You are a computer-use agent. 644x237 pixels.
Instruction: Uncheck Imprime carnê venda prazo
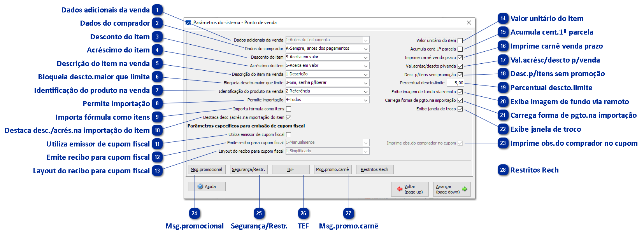point(460,58)
